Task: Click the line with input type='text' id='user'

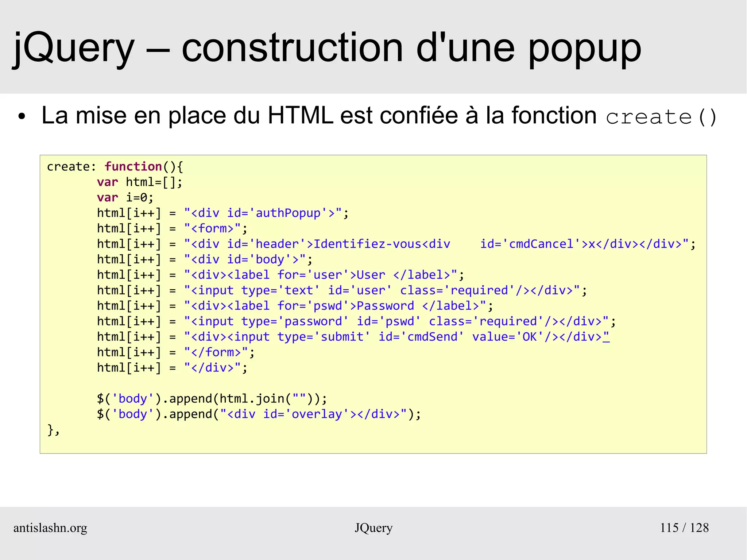Action: [x=342, y=290]
